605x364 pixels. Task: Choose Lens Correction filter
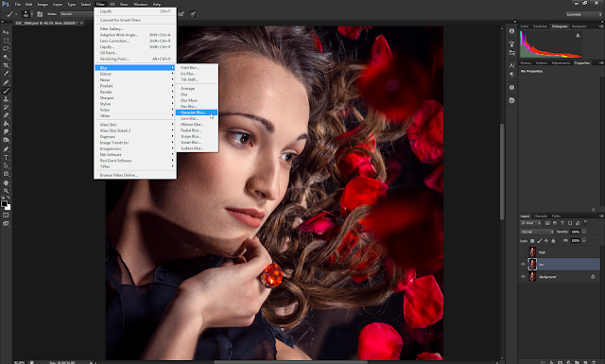pos(135,41)
